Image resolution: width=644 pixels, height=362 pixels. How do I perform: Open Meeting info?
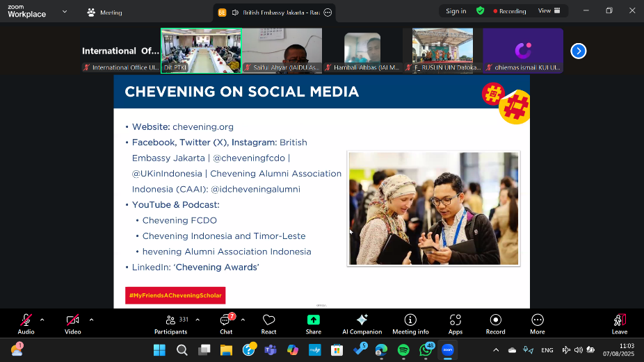[x=410, y=324]
